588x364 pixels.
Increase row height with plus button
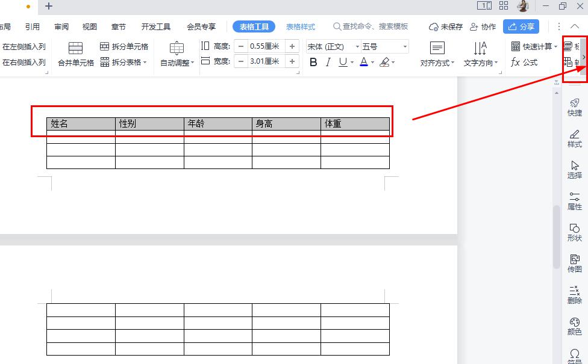(x=292, y=46)
